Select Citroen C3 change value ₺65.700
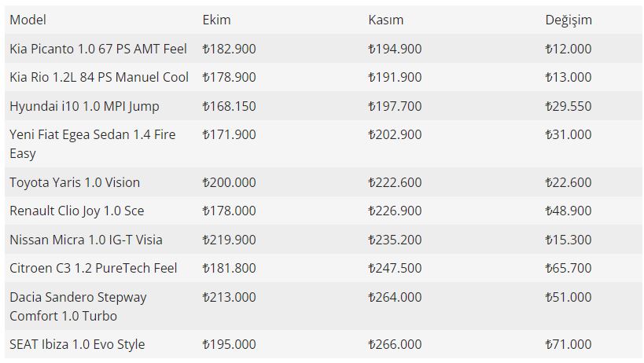 tap(569, 268)
